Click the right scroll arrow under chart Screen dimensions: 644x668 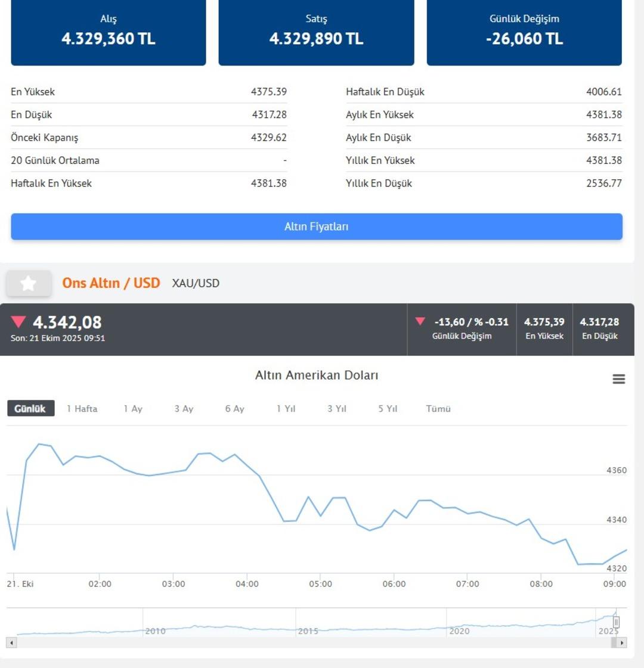click(x=621, y=643)
